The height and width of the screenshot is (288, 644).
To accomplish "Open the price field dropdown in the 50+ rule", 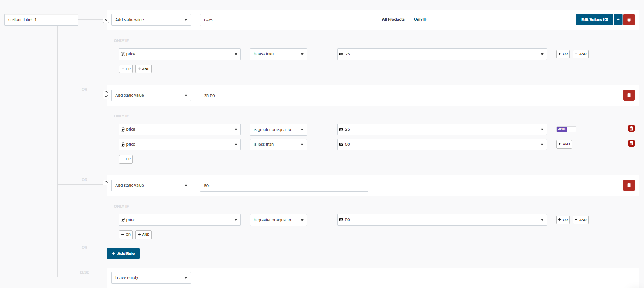I will pos(180,220).
